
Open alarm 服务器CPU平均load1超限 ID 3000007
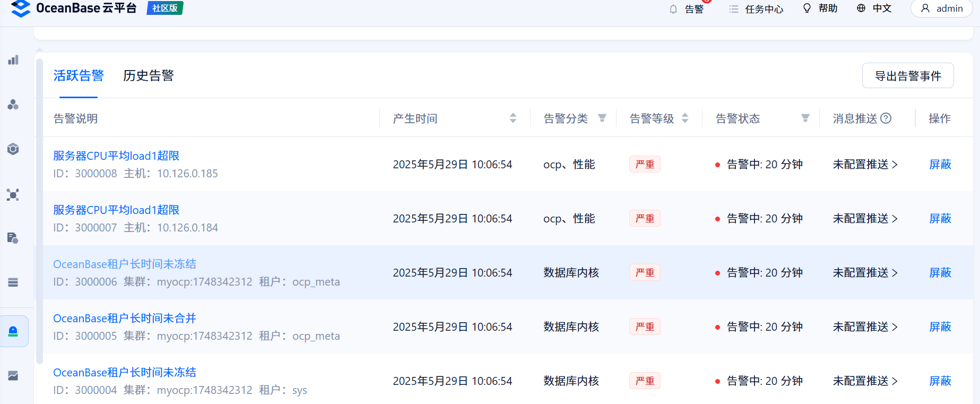point(116,210)
